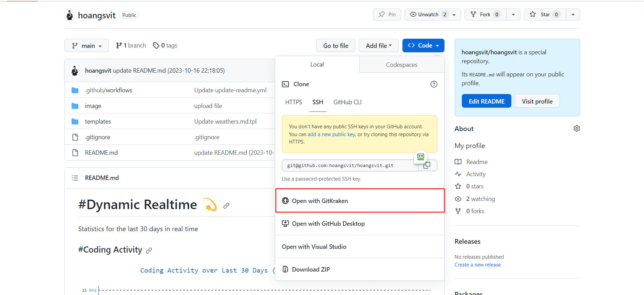644x295 pixels.
Task: View the 1 branch link
Action: point(131,45)
